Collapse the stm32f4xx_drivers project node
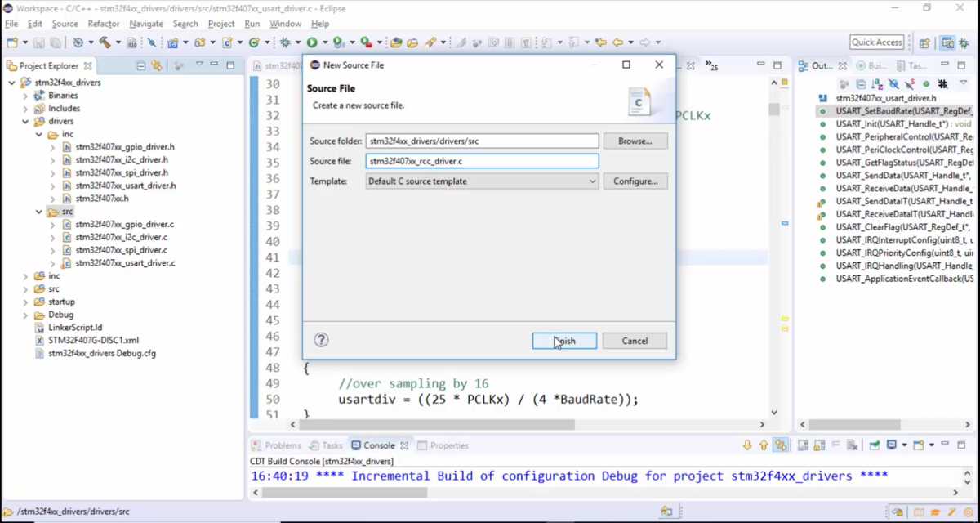 pos(11,83)
